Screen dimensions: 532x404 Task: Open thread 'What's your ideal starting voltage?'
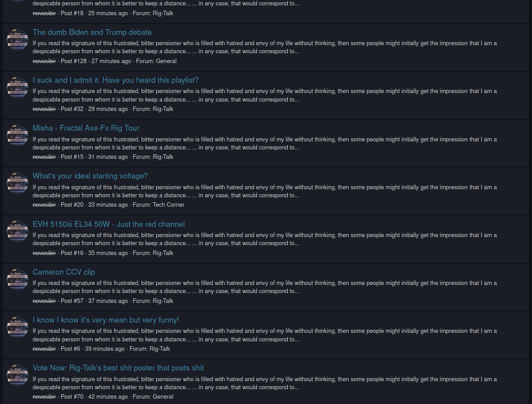pyautogui.click(x=90, y=176)
